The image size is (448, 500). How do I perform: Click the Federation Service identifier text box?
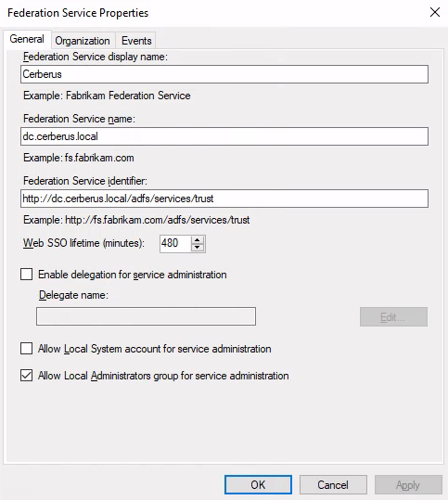click(x=224, y=199)
